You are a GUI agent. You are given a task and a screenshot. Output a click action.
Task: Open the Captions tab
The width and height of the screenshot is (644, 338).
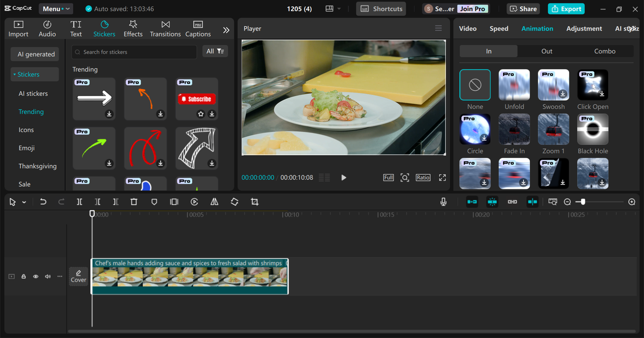pos(198,29)
